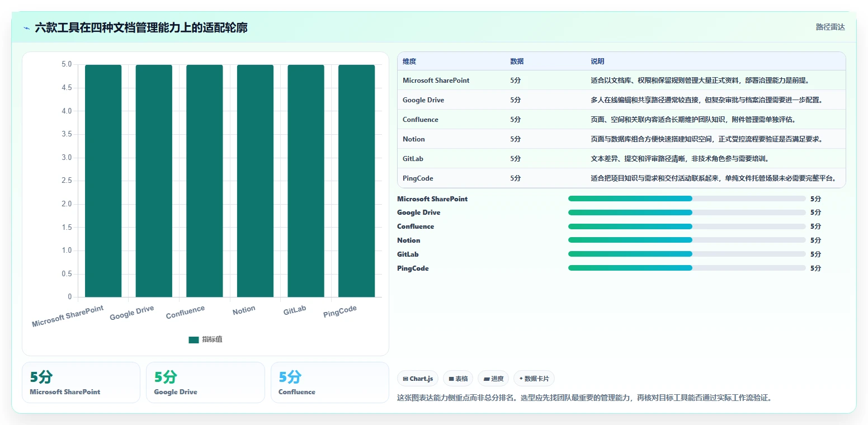This screenshot has width=868, height=425.
Task: Click the Google Drive progress bar
Action: click(x=687, y=212)
